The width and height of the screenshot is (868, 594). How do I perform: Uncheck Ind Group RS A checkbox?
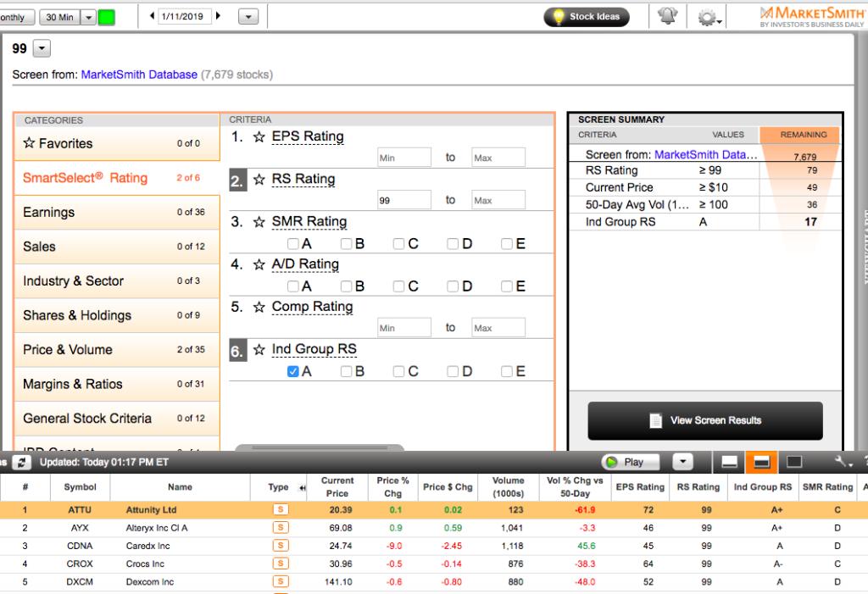click(292, 371)
